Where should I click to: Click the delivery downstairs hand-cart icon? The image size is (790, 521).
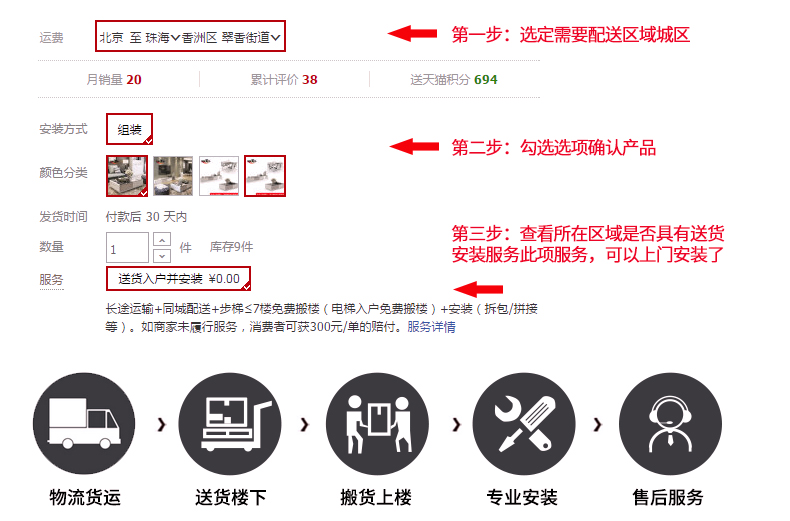(x=230, y=423)
